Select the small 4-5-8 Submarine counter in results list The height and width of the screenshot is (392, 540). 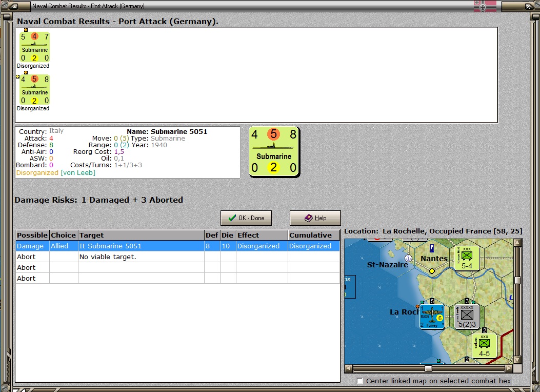tap(34, 90)
